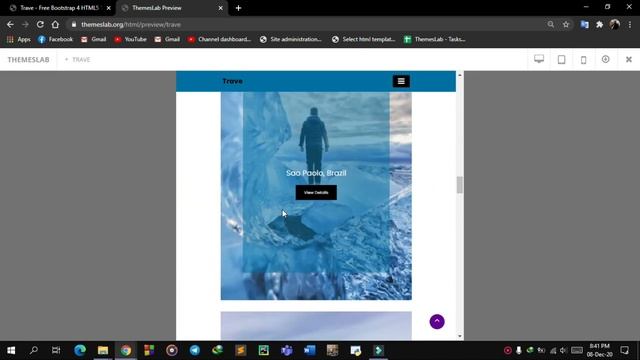Viewport: 640px width, 360px height.
Task: Go forward in browser history
Action: (x=25, y=24)
